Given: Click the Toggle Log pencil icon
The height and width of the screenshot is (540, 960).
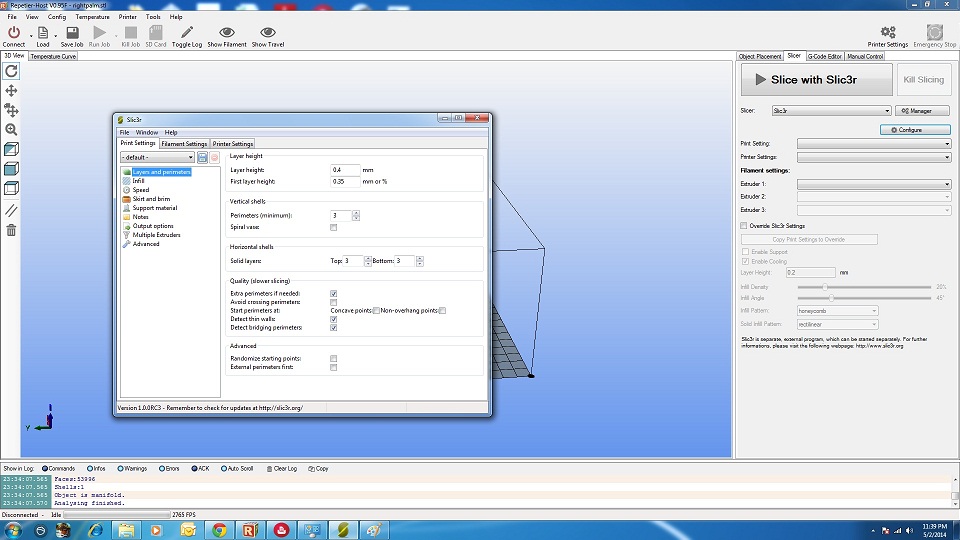Looking at the screenshot, I should [187, 32].
